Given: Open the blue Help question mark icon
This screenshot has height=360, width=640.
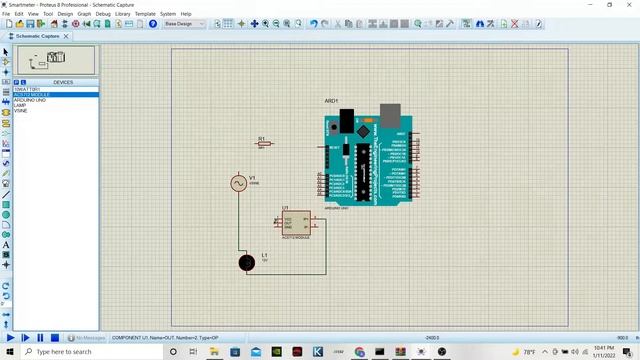Looking at the screenshot, I should coord(153,24).
